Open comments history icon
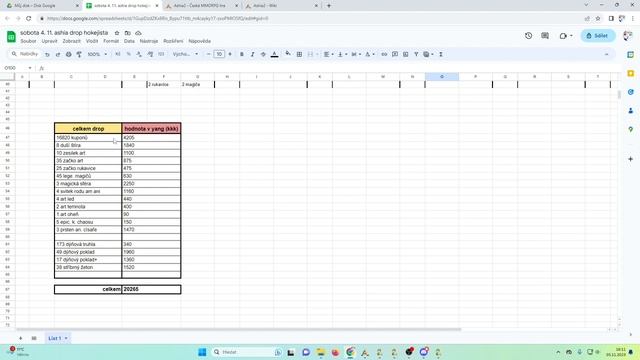Screen dimensions: 640x360 pyautogui.click(x=545, y=36)
